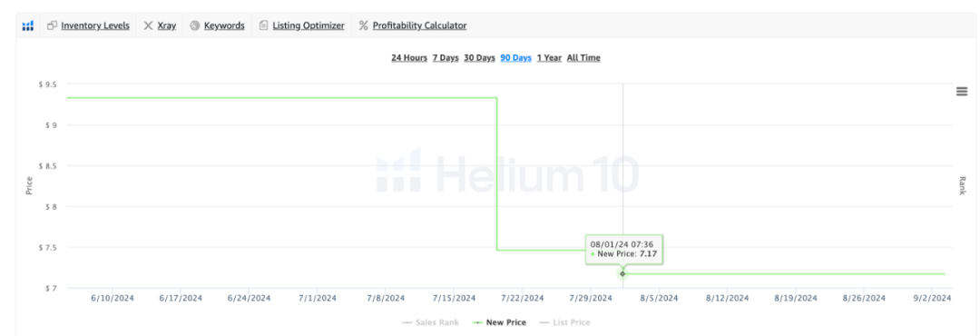980x336 pixels.
Task: Click the Inventory Levels boxes icon
Action: click(x=53, y=25)
